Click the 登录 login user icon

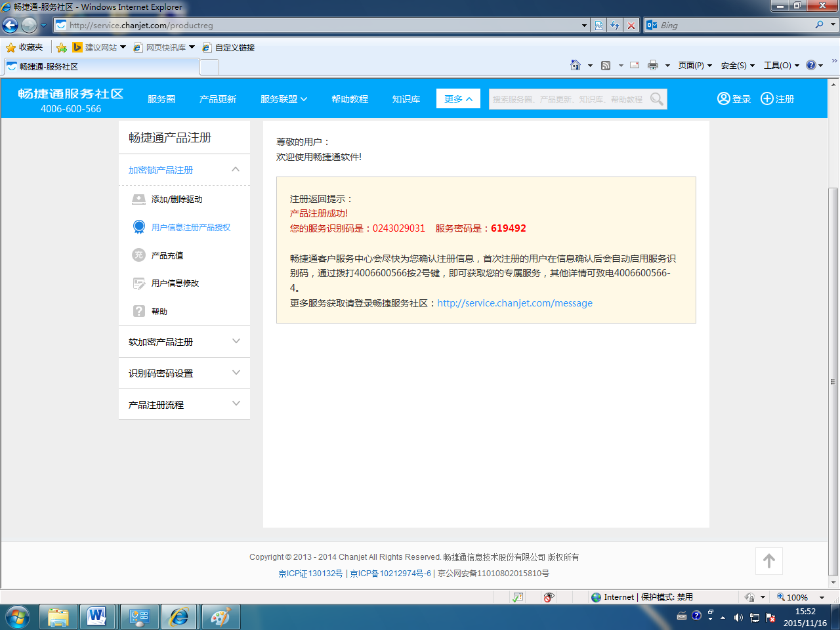[724, 98]
